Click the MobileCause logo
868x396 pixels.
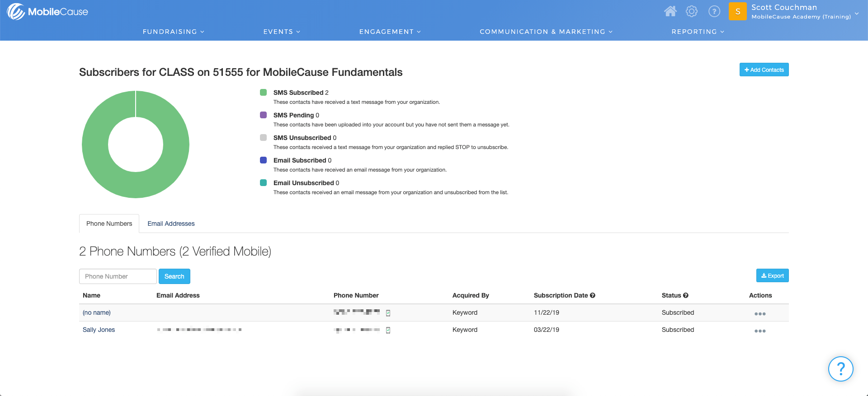point(47,12)
